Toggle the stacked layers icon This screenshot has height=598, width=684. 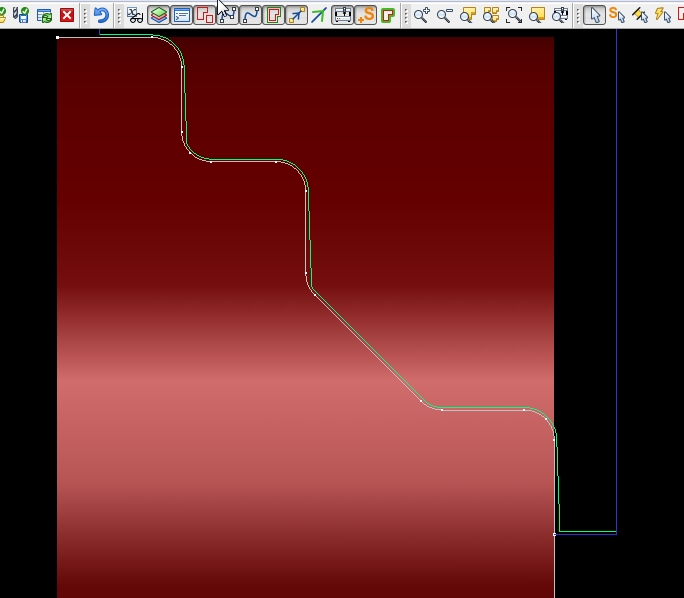[158, 15]
